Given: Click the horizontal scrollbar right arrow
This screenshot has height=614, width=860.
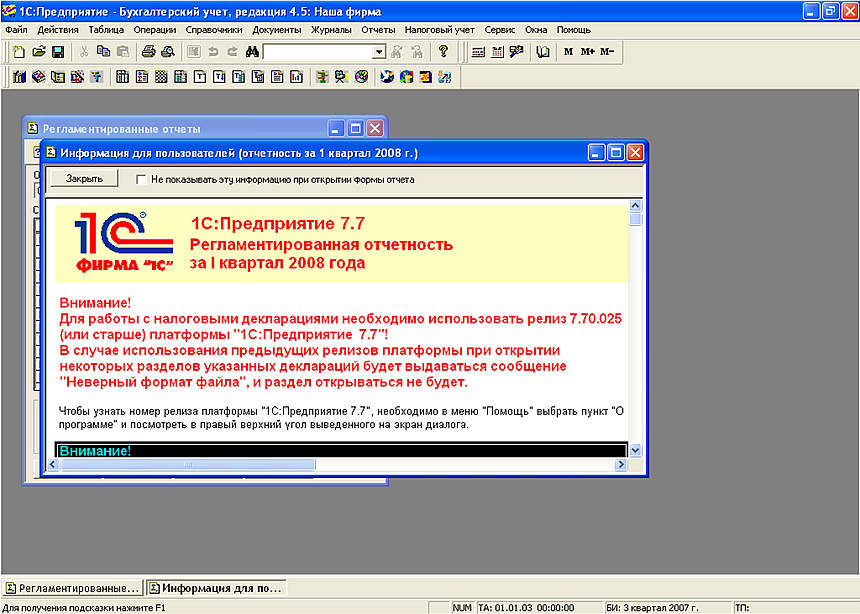Looking at the screenshot, I should click(620, 465).
